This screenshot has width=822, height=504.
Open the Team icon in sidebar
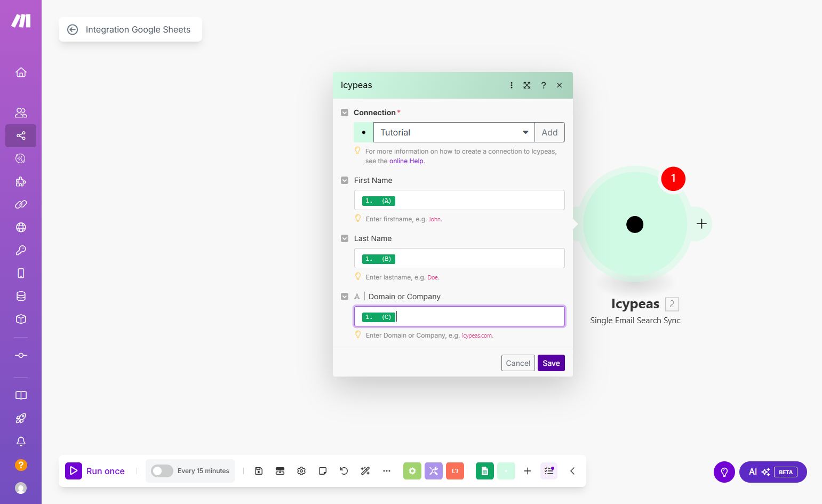[x=21, y=113]
